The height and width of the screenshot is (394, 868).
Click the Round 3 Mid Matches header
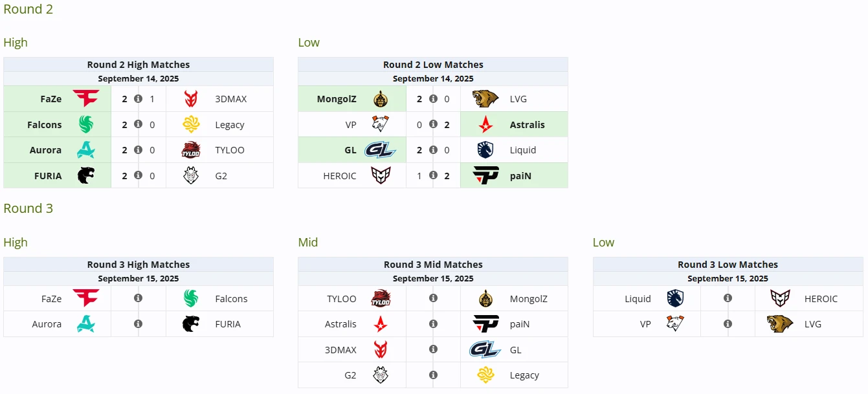pos(433,264)
